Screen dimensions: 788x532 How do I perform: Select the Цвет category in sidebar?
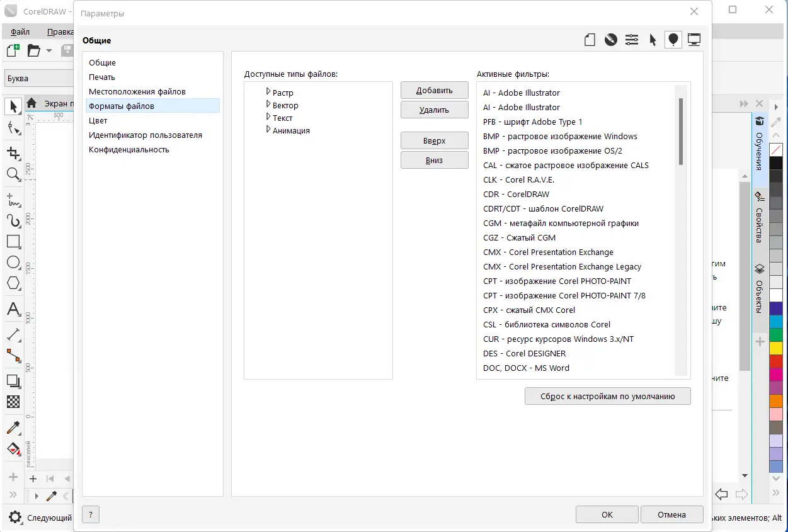(x=98, y=121)
